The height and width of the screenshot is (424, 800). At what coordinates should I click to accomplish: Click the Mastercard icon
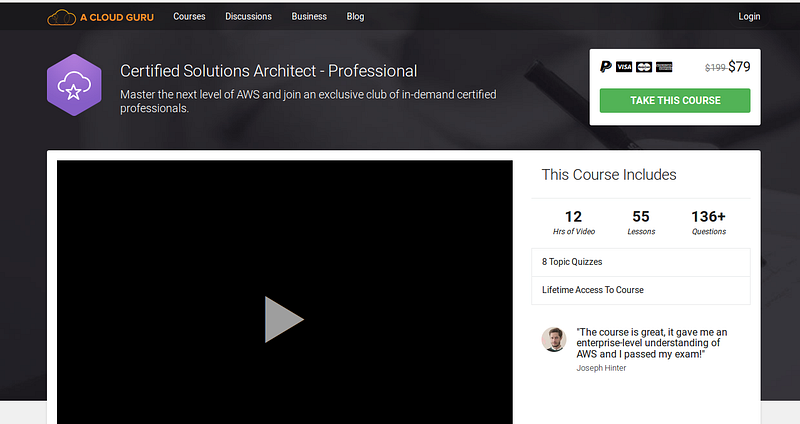click(x=644, y=67)
